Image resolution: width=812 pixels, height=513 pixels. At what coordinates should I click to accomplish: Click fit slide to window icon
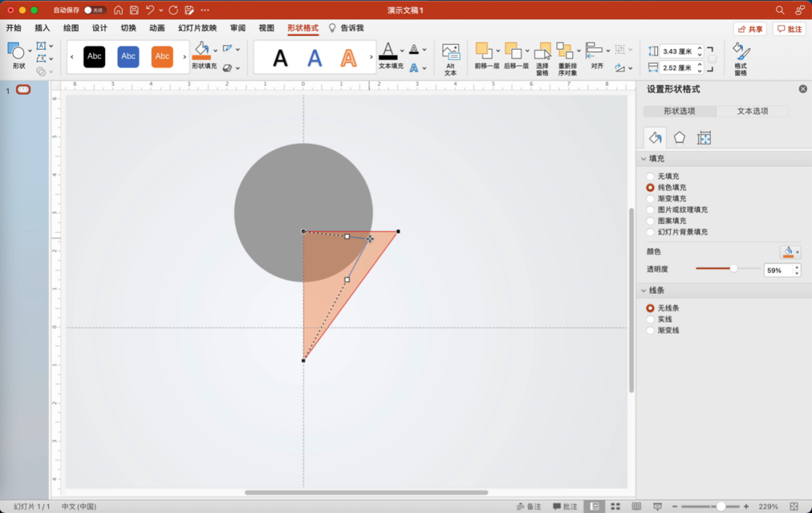coord(794,506)
